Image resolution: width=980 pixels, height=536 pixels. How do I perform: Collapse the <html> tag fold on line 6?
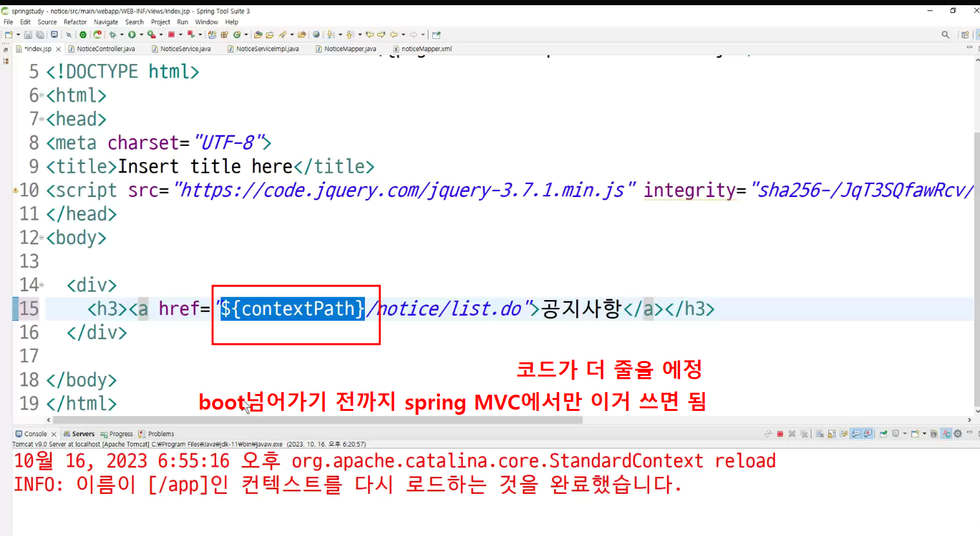(41, 96)
